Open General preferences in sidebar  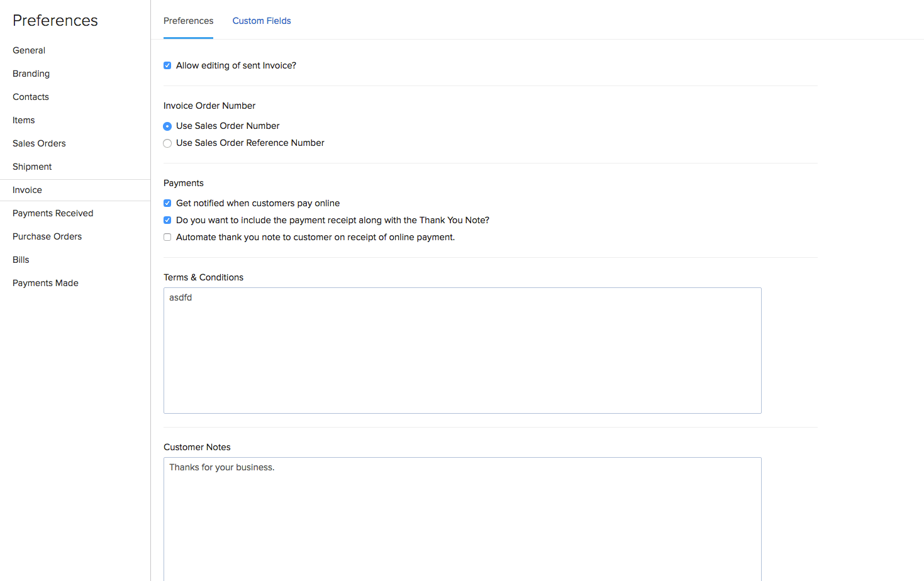tap(29, 50)
